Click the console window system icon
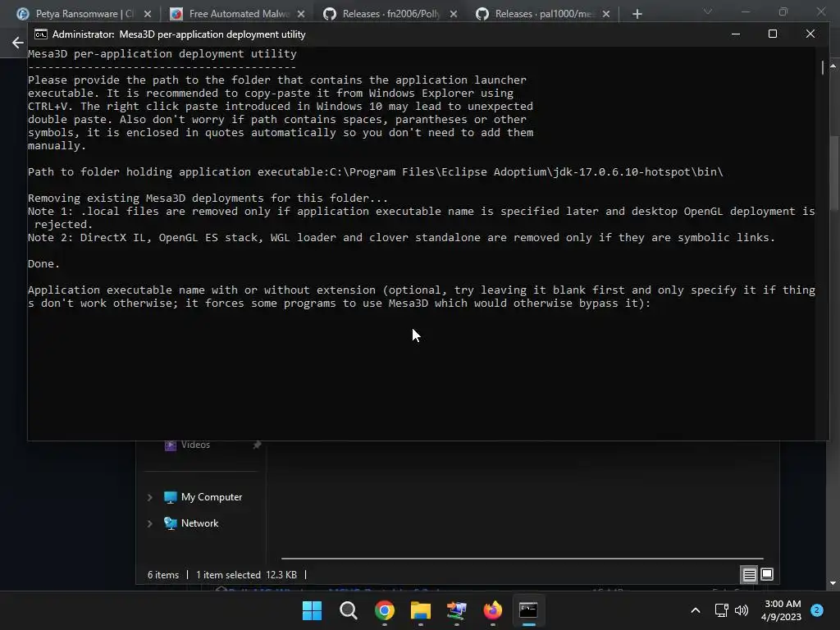The image size is (840, 630). [x=41, y=34]
